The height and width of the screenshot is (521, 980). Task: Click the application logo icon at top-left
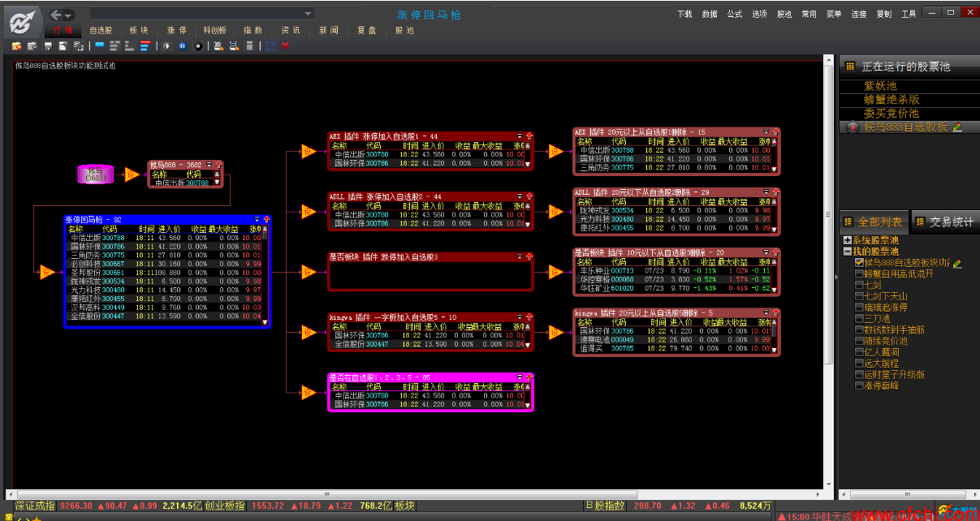click(x=24, y=22)
